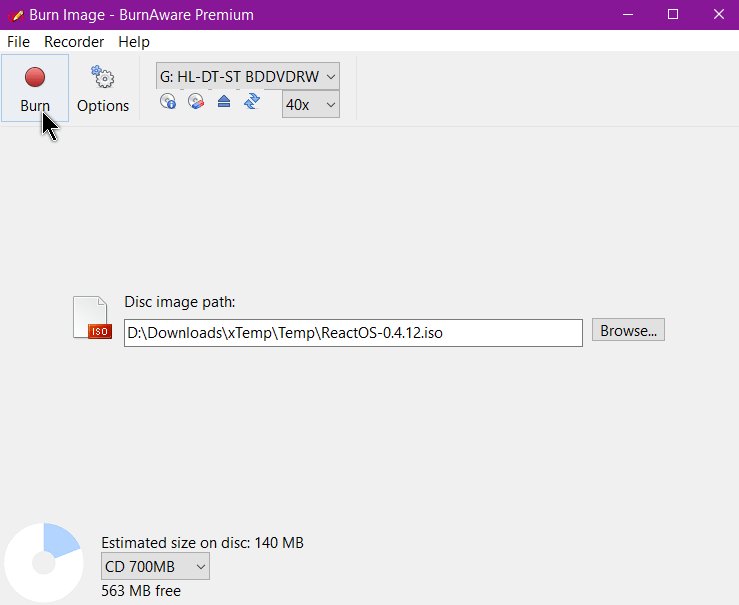
Task: Click the 'Estimated size on disc: 140 MB' text
Action: coord(202,543)
